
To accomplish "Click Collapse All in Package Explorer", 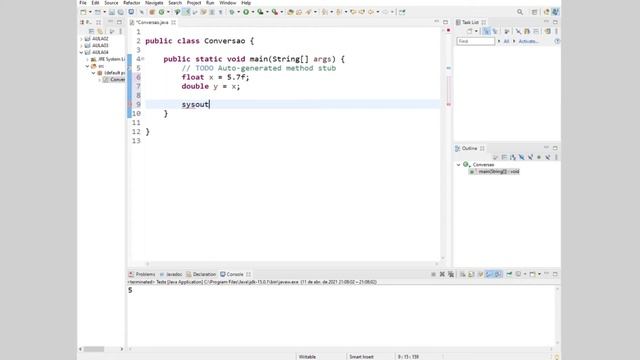I will [91, 31].
